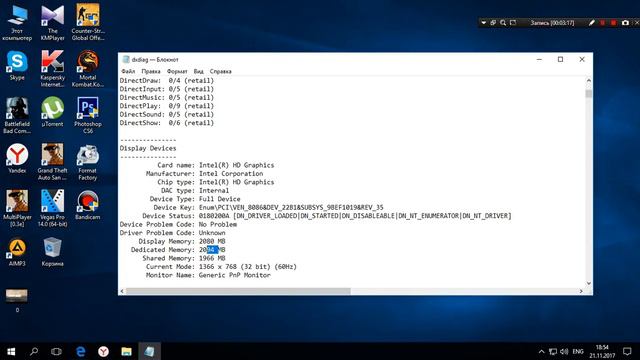Click the Bandicam fullscreen rectangle icon
Screen dimensions: 640x360
tap(513, 23)
